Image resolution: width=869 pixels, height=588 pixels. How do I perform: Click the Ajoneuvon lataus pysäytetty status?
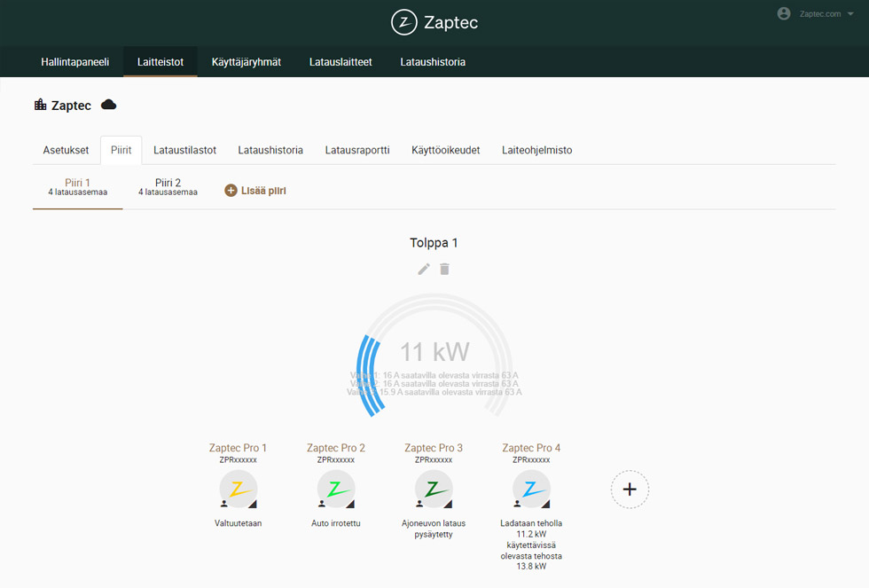pos(434,529)
